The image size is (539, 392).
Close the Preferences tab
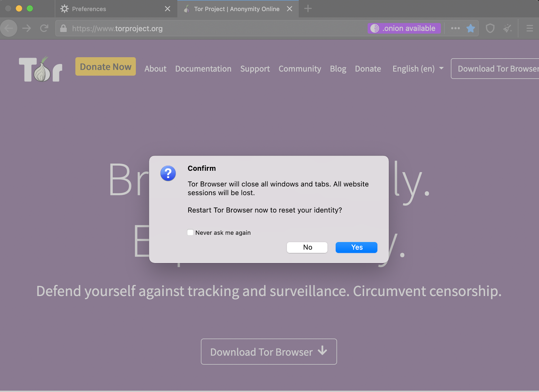click(x=167, y=9)
